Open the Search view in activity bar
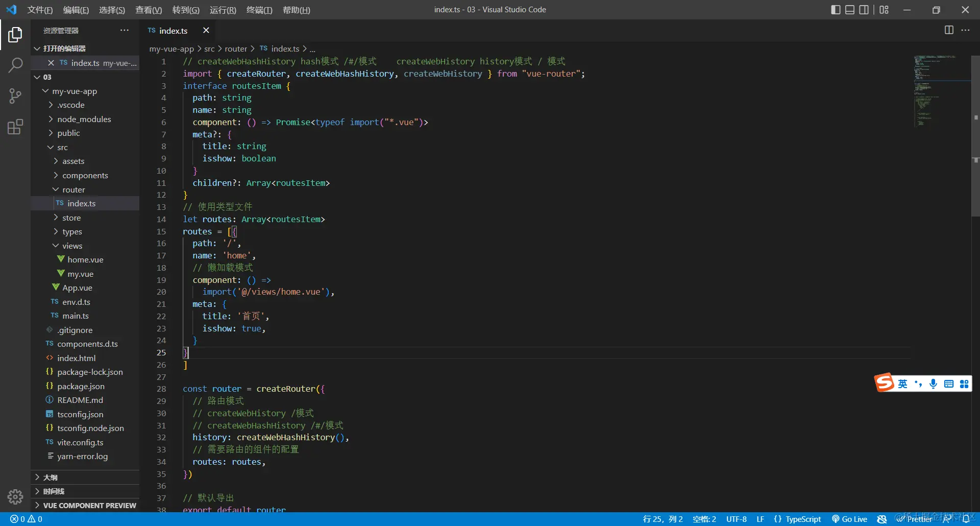This screenshot has height=526, width=980. click(15, 65)
